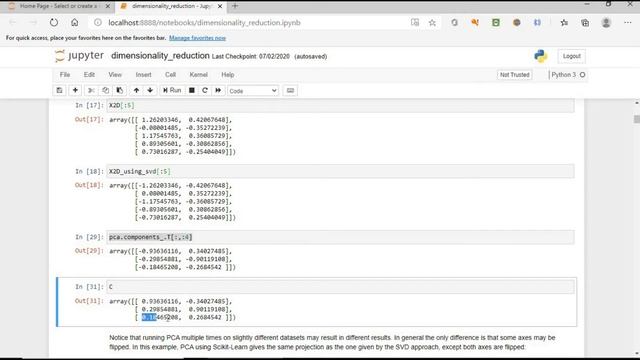Save notebook with the floppy disk icon
The height and width of the screenshot is (360, 640).
pos(60,90)
